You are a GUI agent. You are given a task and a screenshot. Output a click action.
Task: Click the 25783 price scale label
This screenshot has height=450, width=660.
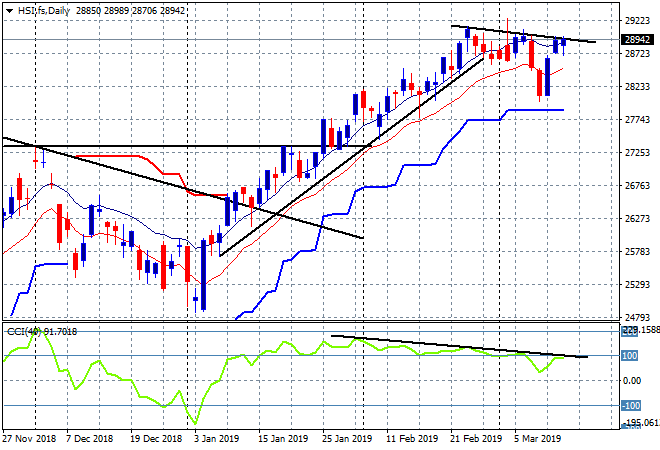[637, 252]
